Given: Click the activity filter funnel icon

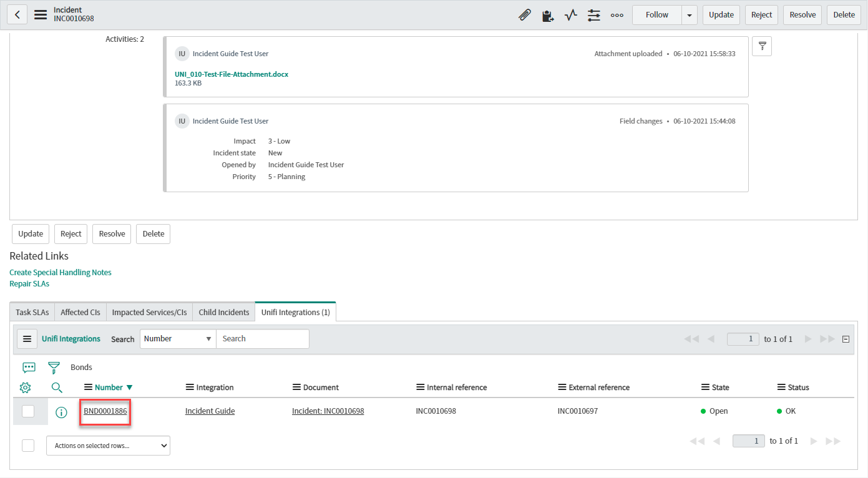Looking at the screenshot, I should click(x=762, y=46).
